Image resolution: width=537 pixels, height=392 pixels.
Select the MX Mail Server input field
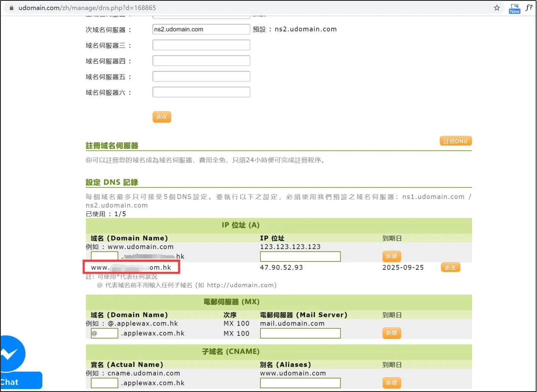click(300, 333)
